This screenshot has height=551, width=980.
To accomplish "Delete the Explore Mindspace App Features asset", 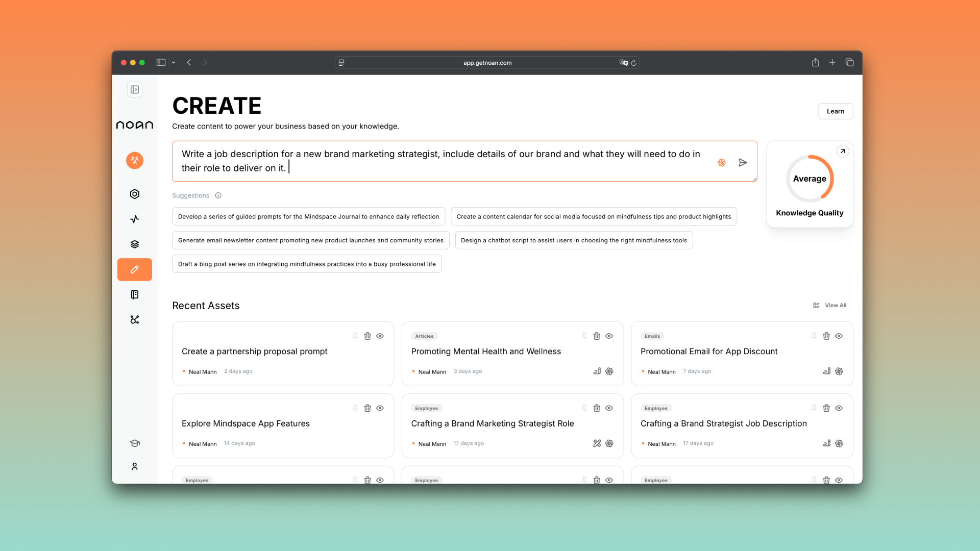I will (367, 408).
